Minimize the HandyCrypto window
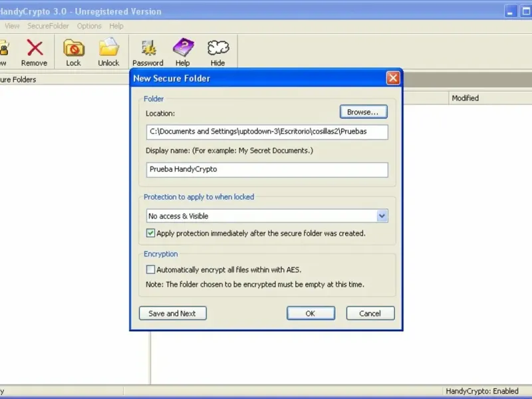Screen dimensions: 532x399 point(510,11)
